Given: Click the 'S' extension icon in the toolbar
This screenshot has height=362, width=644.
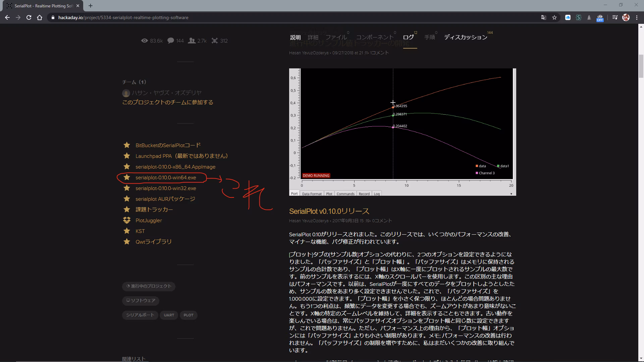Looking at the screenshot, I should tap(579, 17).
